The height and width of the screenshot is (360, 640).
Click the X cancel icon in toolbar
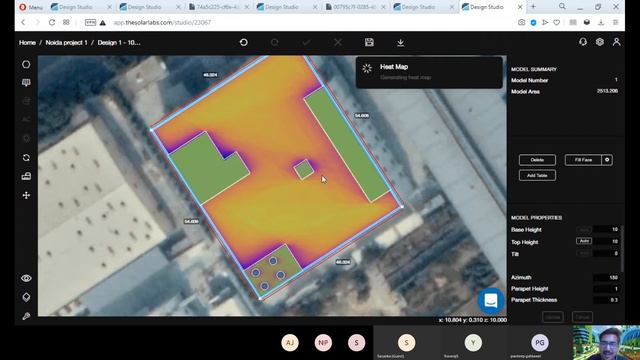pyautogui.click(x=338, y=42)
